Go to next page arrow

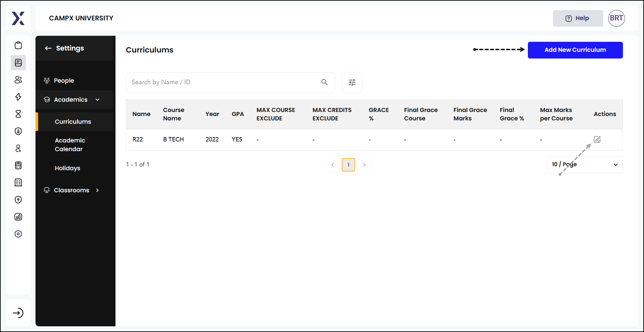pos(365,165)
